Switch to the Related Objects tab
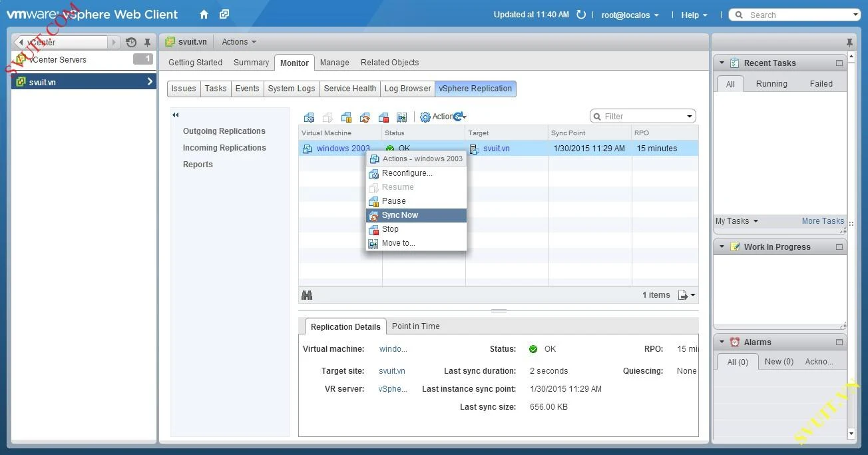868x455 pixels. pyautogui.click(x=389, y=63)
